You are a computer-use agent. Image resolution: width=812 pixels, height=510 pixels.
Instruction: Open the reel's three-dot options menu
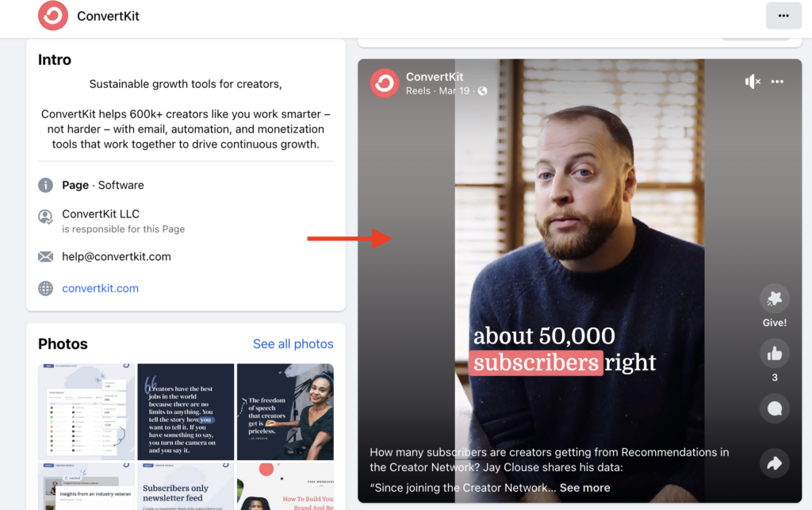point(777,81)
